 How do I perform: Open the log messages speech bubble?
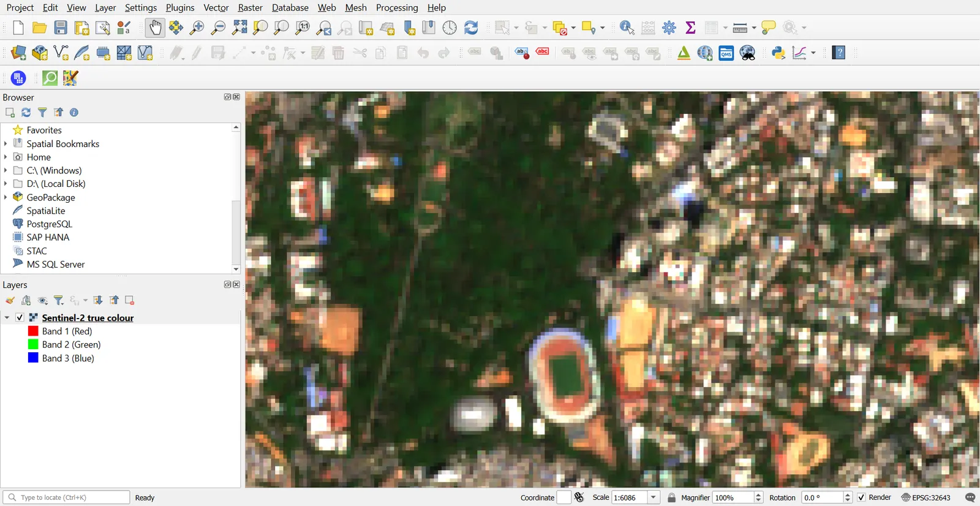pos(970,497)
